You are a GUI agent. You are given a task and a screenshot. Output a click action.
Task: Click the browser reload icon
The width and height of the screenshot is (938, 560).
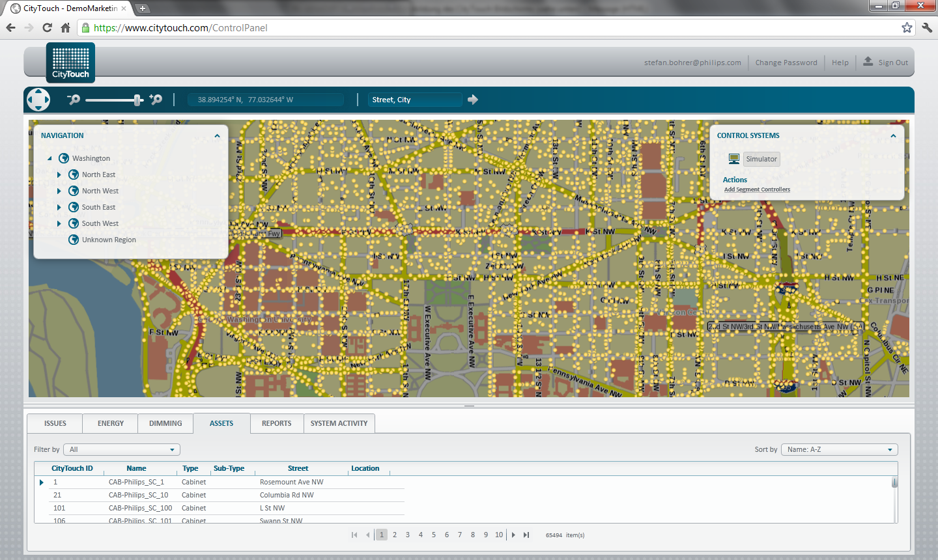coord(47,27)
